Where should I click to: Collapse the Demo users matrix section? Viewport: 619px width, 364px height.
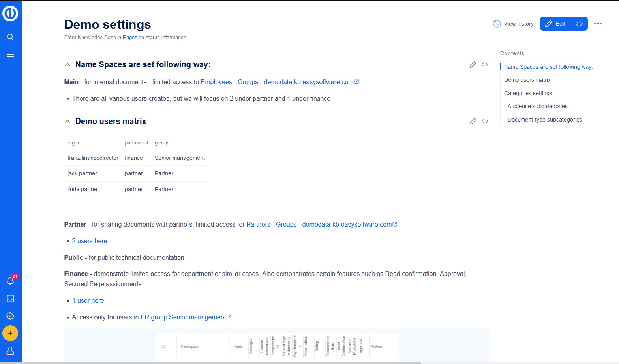(x=68, y=121)
